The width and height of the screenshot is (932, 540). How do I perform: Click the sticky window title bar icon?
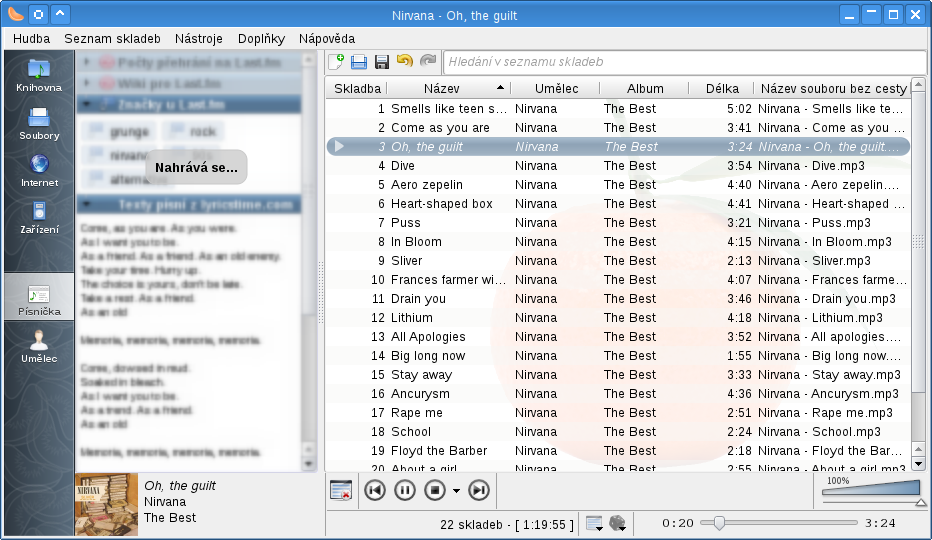(38, 14)
